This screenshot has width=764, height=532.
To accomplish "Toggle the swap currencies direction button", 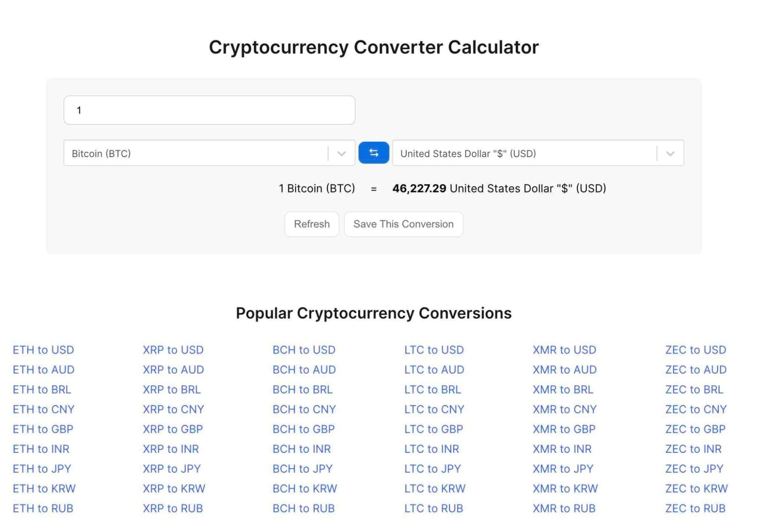I will click(x=374, y=153).
